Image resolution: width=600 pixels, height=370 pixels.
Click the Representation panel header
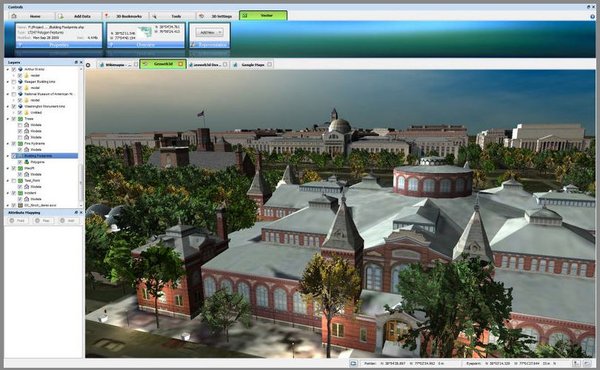[x=209, y=45]
